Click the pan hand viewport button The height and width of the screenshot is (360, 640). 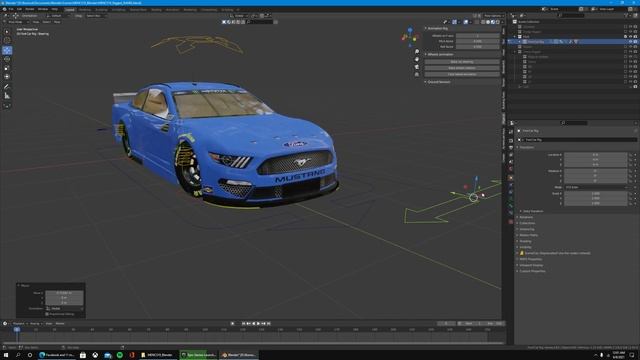click(x=417, y=59)
